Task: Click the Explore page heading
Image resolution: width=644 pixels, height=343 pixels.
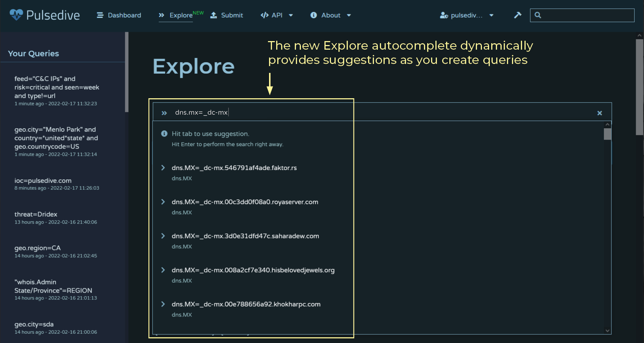Action: click(x=194, y=66)
